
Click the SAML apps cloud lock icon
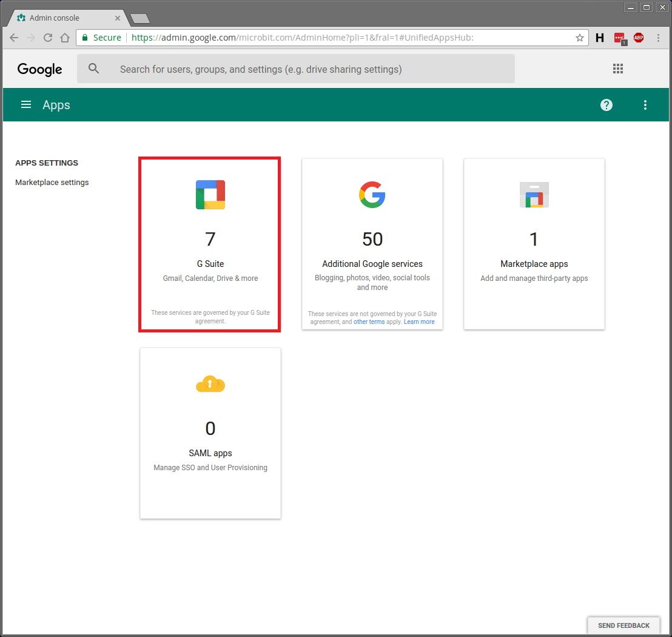point(210,384)
